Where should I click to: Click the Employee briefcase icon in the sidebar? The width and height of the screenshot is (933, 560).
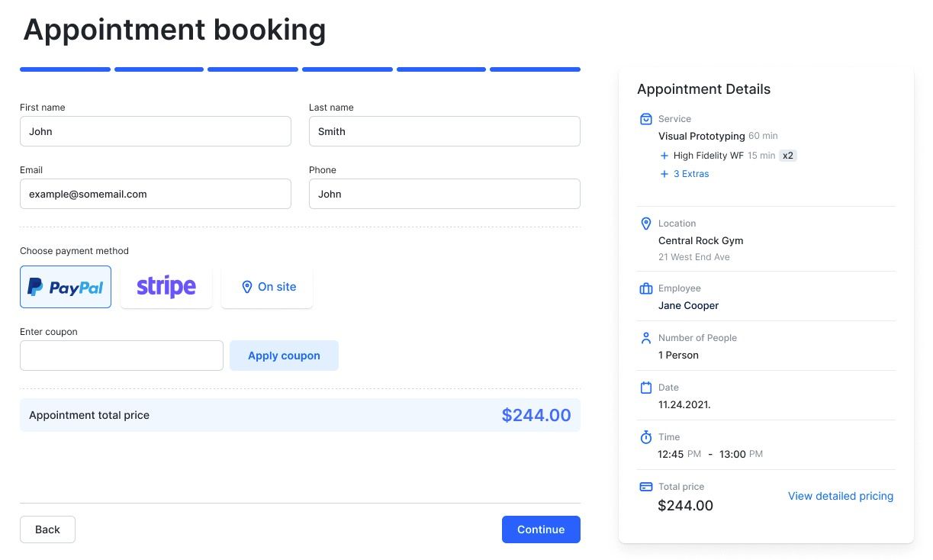pos(646,288)
